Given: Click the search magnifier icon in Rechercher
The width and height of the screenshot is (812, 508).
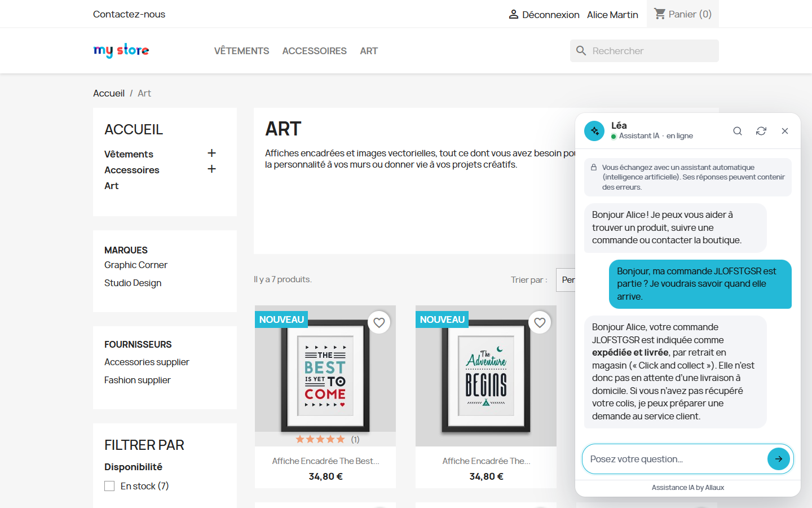Looking at the screenshot, I should [x=581, y=51].
